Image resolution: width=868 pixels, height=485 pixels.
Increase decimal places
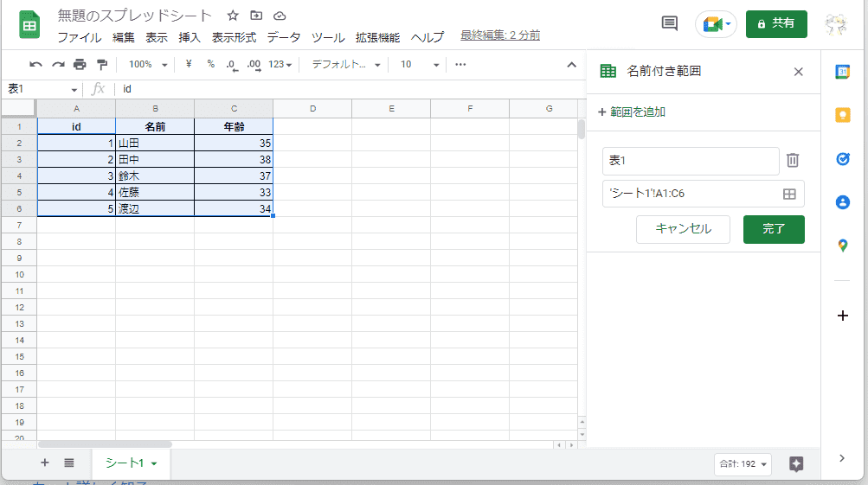click(254, 65)
